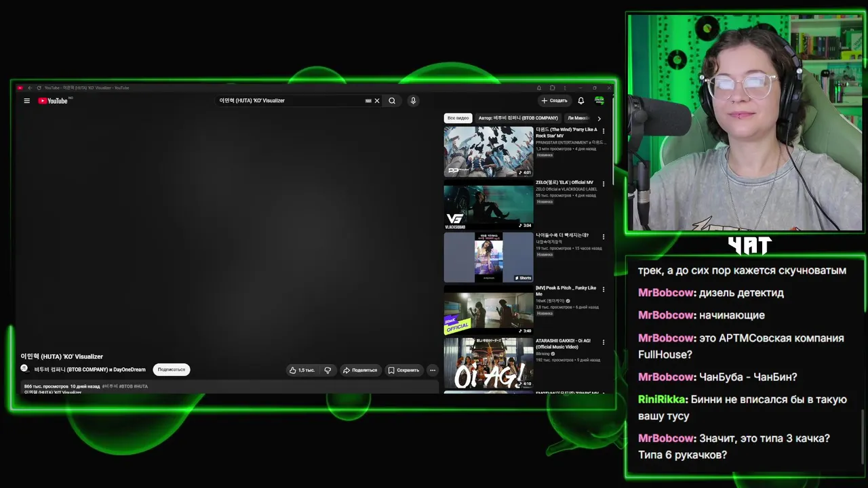The height and width of the screenshot is (488, 868).
Task: Reload the page in the browser
Action: coord(39,87)
